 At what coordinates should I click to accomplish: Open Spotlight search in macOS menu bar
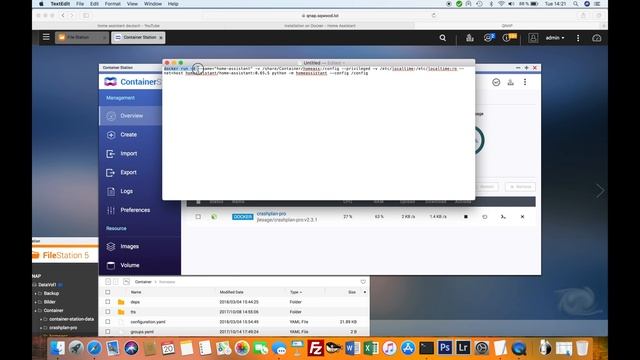coord(576,4)
